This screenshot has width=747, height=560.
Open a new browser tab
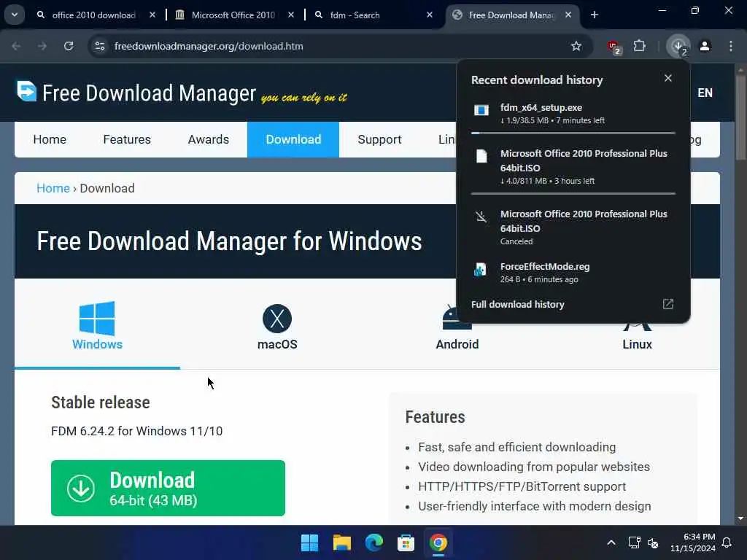coord(594,15)
